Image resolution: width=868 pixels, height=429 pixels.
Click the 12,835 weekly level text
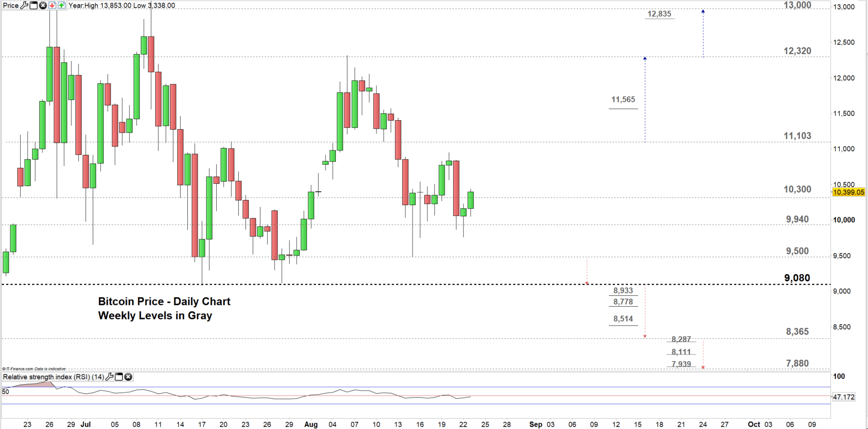tap(659, 14)
